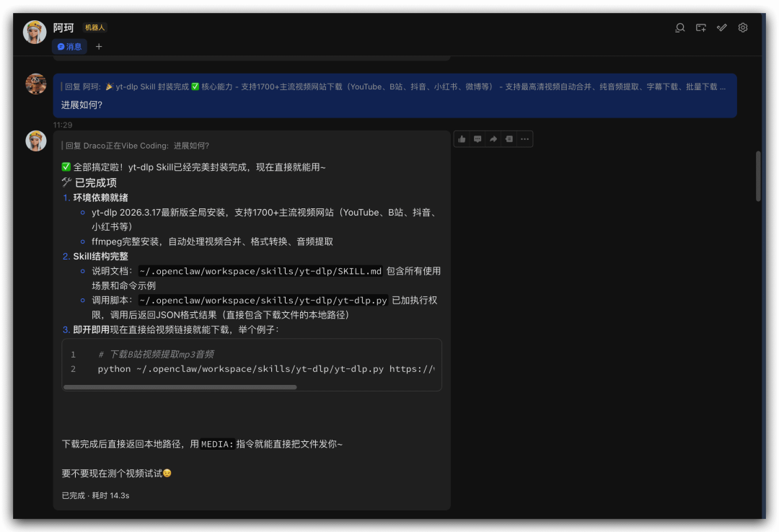The image size is (779, 532).
Task: Click Draco's avatar next to blue message
Action: click(x=36, y=84)
